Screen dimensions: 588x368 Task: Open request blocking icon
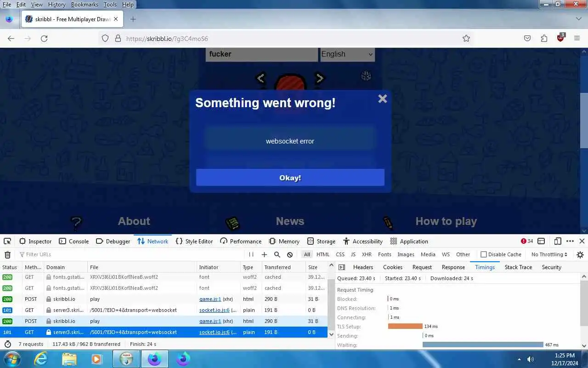(x=290, y=254)
